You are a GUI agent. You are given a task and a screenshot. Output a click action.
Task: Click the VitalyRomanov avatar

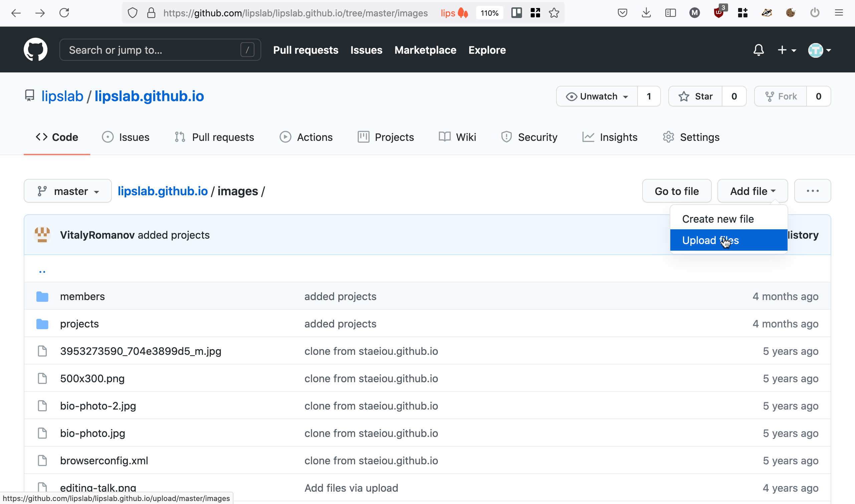coord(42,235)
